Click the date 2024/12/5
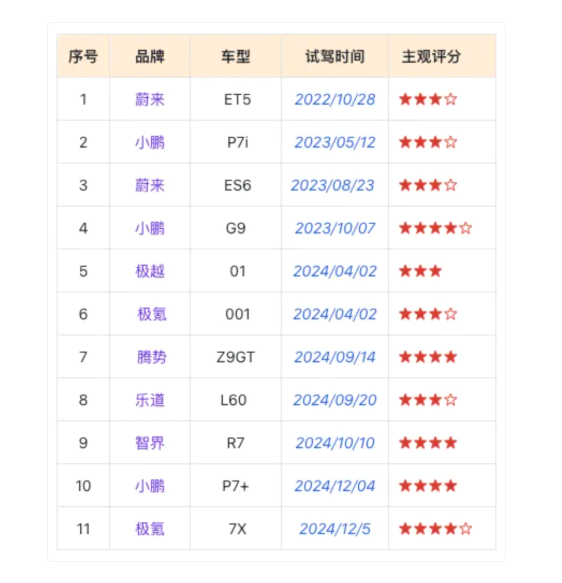 (335, 529)
